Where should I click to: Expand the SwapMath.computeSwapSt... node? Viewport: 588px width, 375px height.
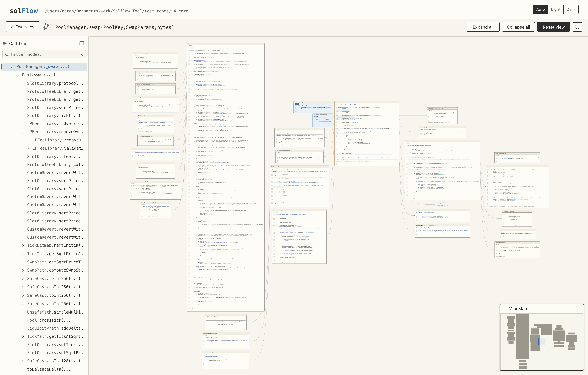[23, 270]
